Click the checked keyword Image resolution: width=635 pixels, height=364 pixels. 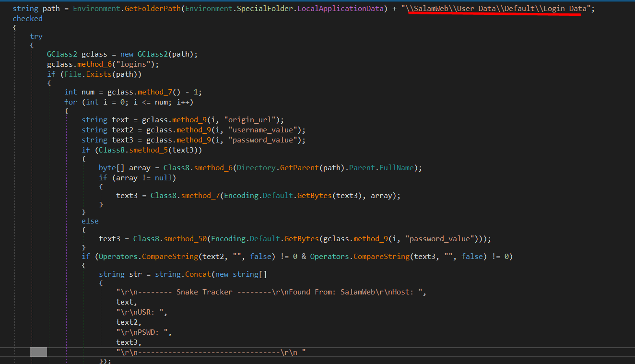pos(27,19)
